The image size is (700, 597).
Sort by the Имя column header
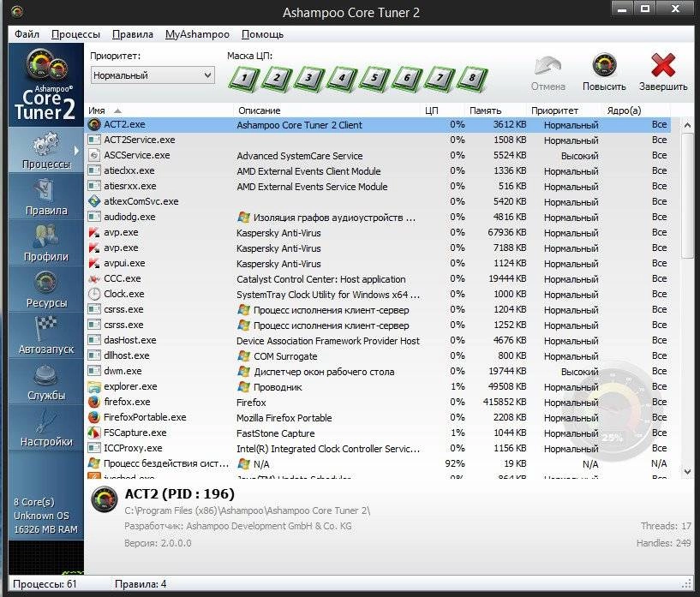(159, 110)
